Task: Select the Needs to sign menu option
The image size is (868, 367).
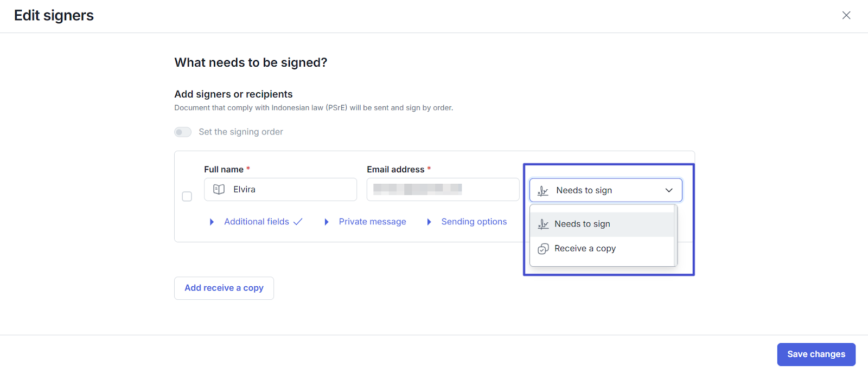Action: pos(582,224)
